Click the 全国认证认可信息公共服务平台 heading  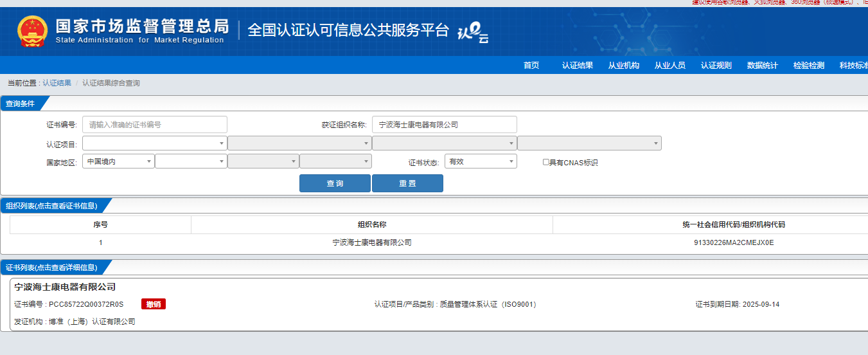click(348, 30)
